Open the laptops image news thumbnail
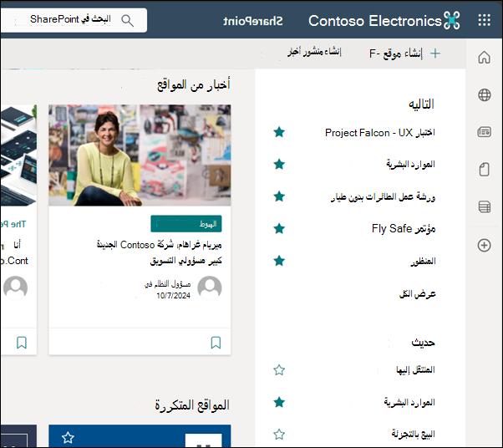 click(18, 155)
